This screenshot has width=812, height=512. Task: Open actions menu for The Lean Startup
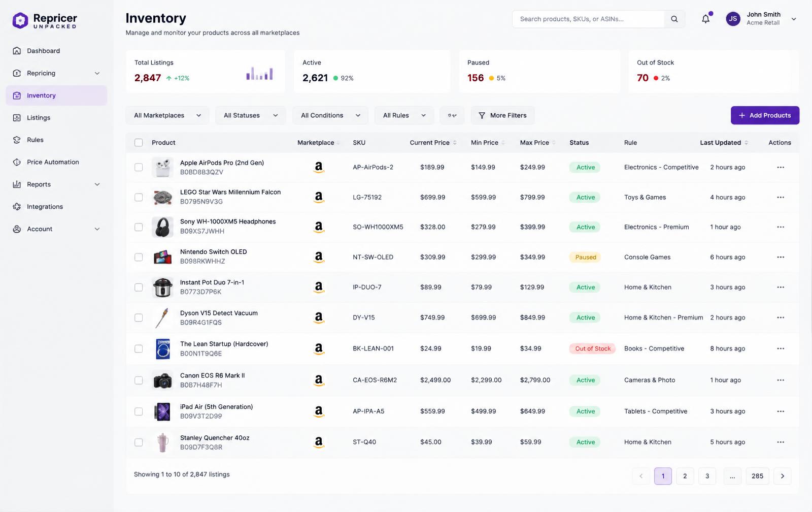click(x=781, y=348)
